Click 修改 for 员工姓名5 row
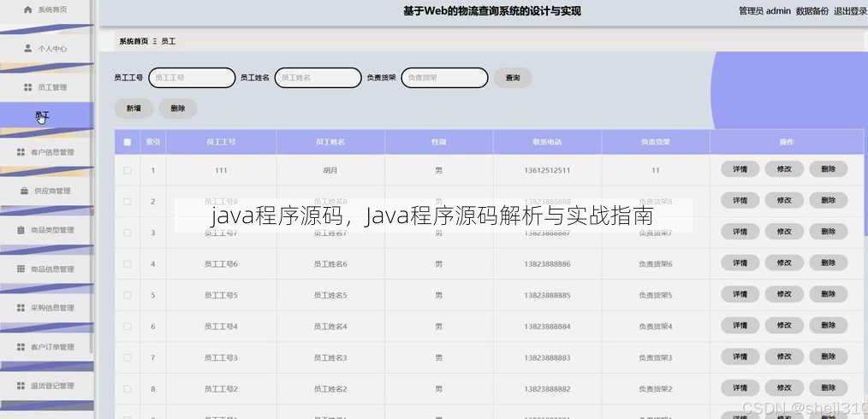 tap(784, 294)
